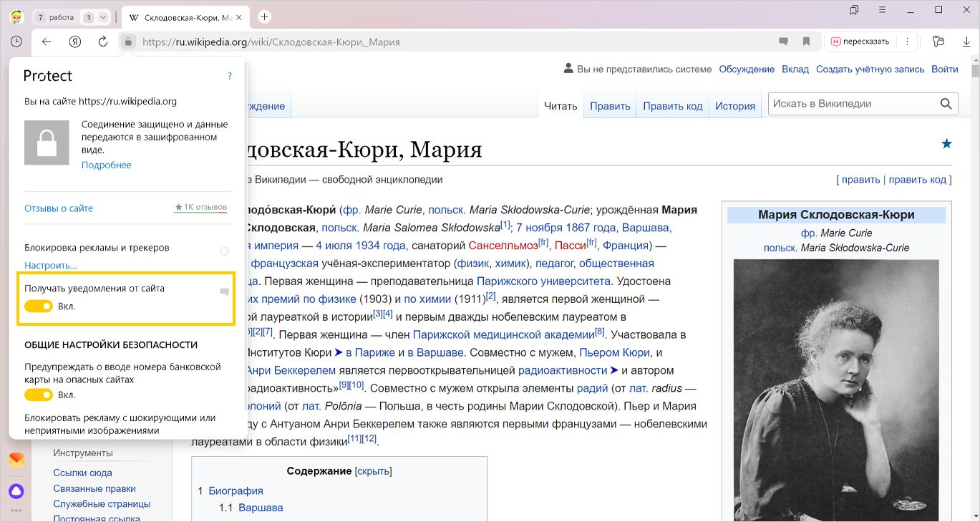Click the Подробнее link in Protect
The image size is (980, 522).
click(x=106, y=165)
